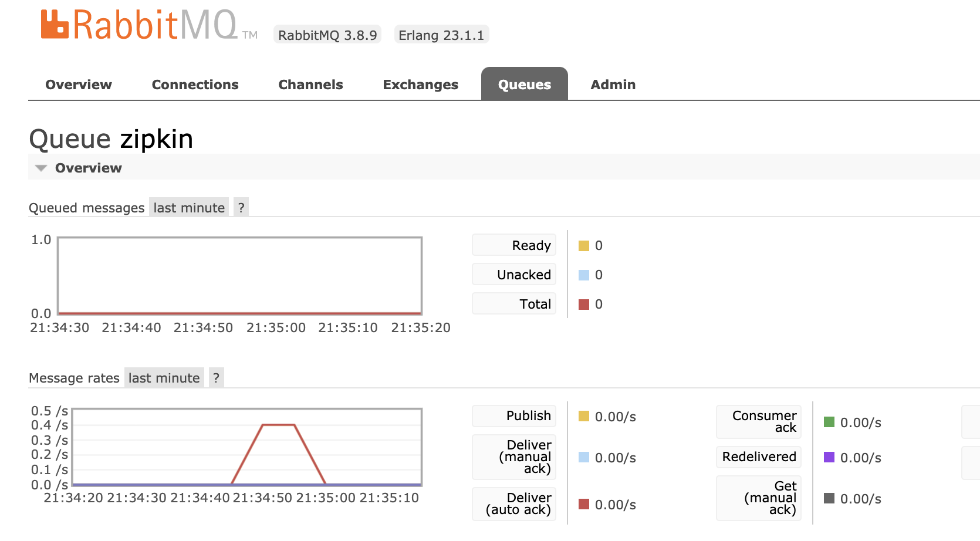This screenshot has width=980, height=541.
Task: Click the Redelivered 0.00/s value
Action: pos(861,458)
